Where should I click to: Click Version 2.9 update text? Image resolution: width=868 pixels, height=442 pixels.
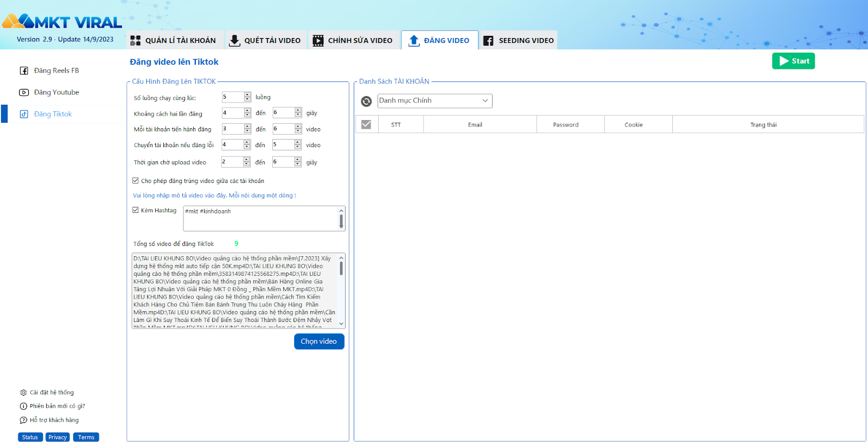tap(65, 39)
